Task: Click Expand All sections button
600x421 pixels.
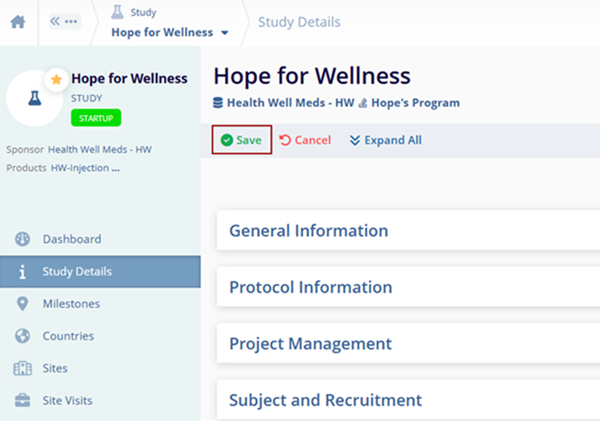Action: click(x=385, y=140)
